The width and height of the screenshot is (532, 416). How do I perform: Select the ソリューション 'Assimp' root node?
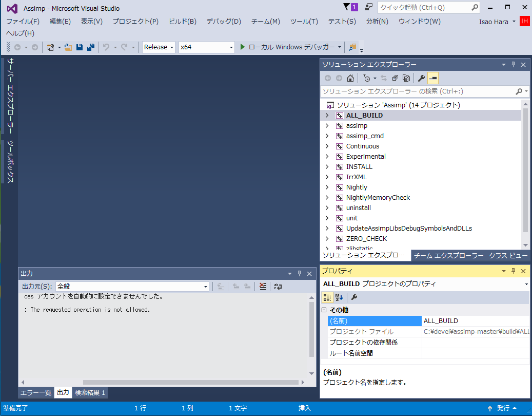tap(398, 105)
